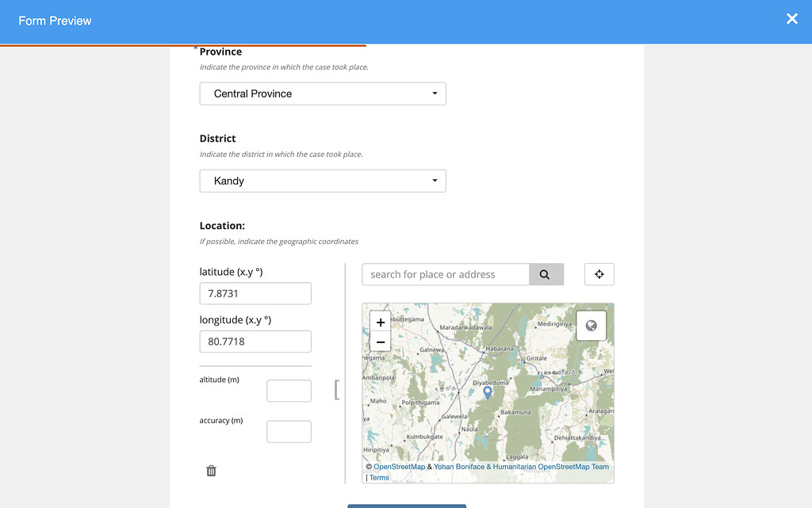Click the blue marker pin near Diyabeduma
Image resolution: width=812 pixels, height=508 pixels.
point(487,392)
